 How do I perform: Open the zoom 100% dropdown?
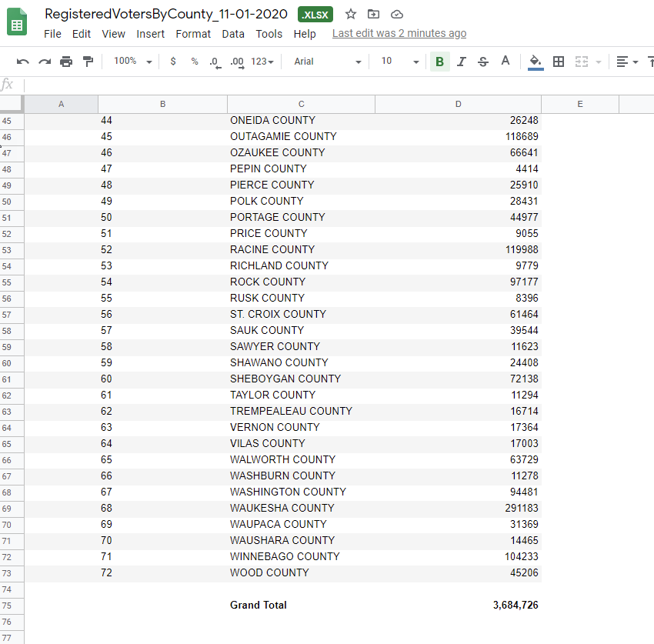point(132,62)
